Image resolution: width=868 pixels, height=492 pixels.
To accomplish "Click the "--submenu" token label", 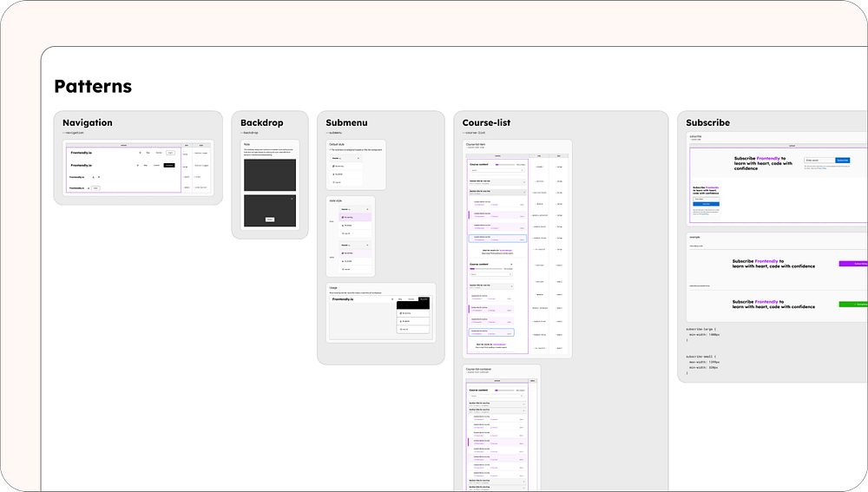I will tap(334, 133).
